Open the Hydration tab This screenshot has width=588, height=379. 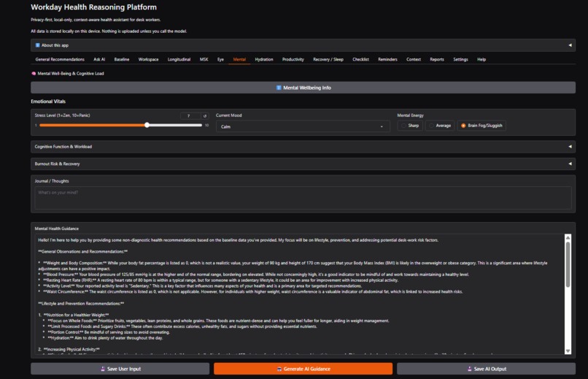pos(264,59)
